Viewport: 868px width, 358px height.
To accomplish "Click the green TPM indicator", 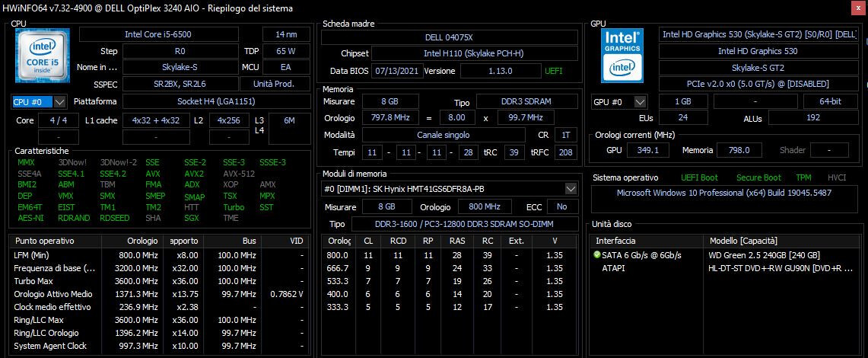I will [803, 178].
